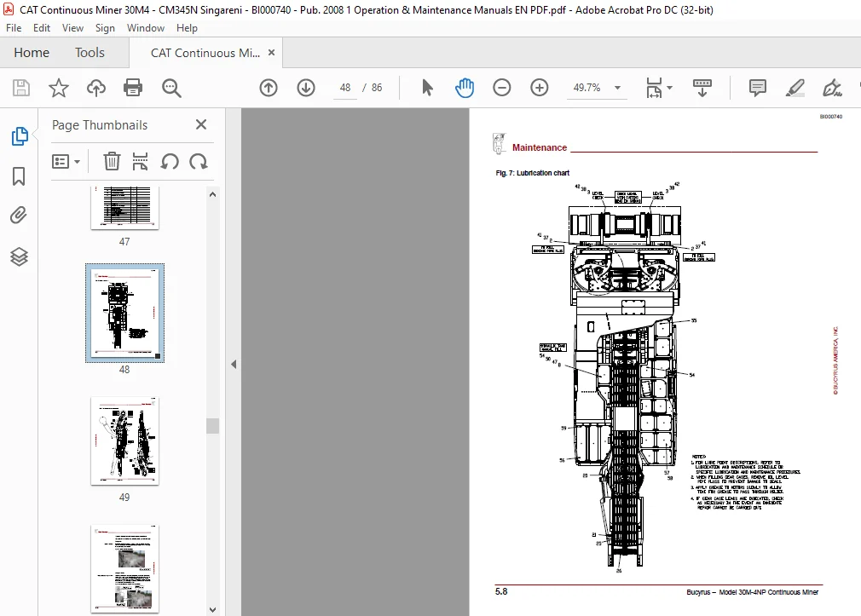861x616 pixels.
Task: Save the file with the floppy disk icon
Action: 21,88
